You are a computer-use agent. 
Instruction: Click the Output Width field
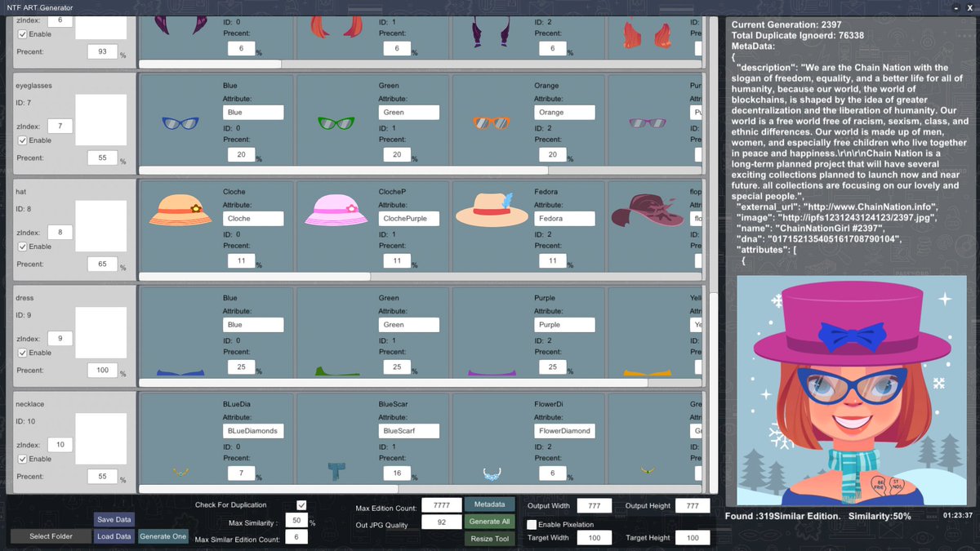pos(594,506)
